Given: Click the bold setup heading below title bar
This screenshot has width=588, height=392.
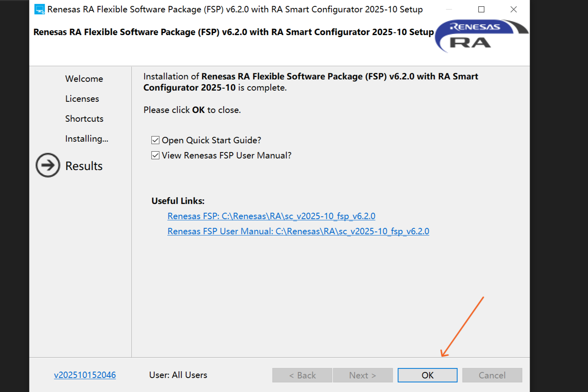Looking at the screenshot, I should click(x=234, y=32).
